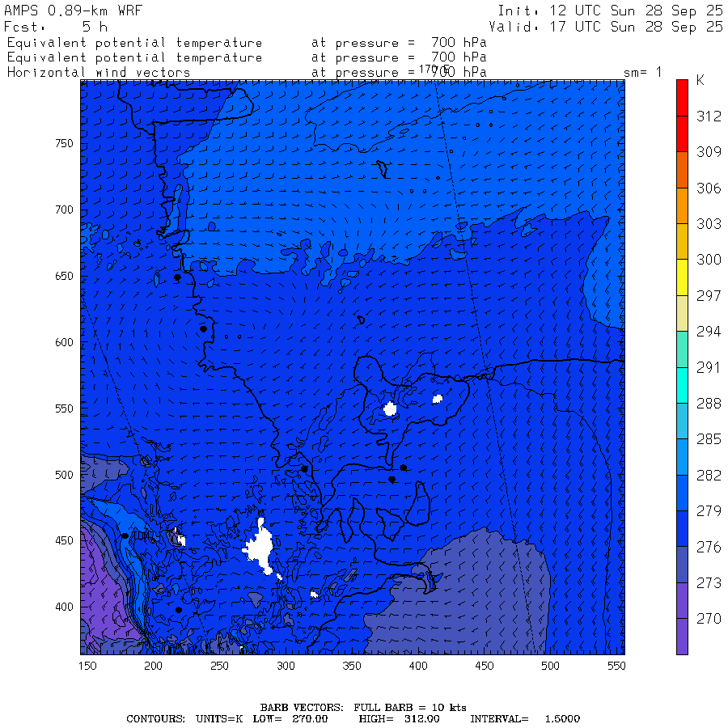Image resolution: width=728 pixels, height=728 pixels.
Task: Click the 'K' unit label above colorbar
Action: pos(700,80)
